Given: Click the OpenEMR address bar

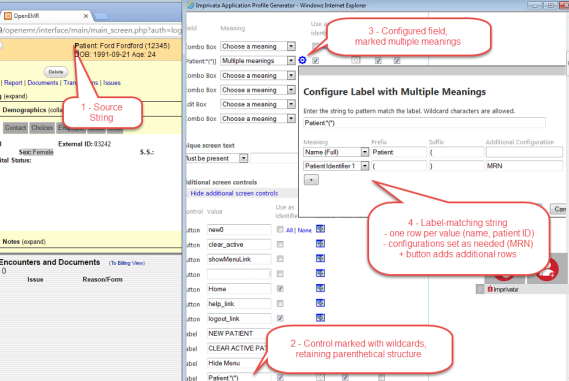Looking at the screenshot, I should [x=91, y=30].
